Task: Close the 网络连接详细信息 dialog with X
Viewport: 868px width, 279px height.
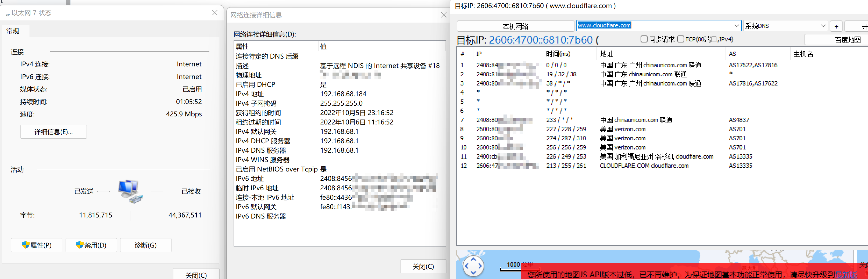Action: [444, 15]
